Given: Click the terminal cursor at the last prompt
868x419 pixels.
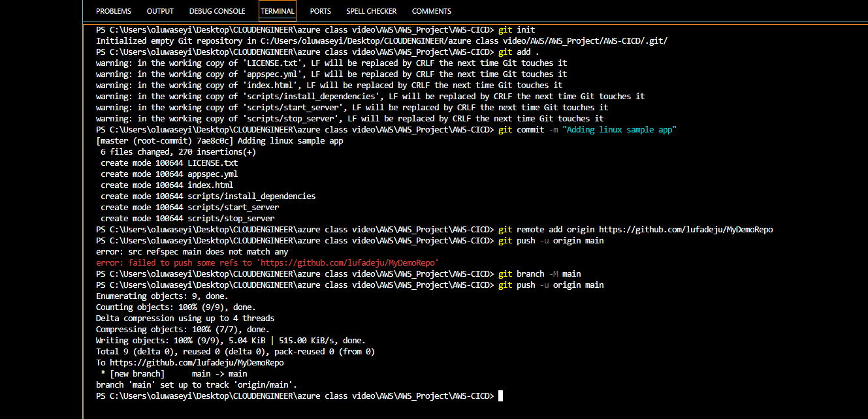Looking at the screenshot, I should [x=501, y=396].
